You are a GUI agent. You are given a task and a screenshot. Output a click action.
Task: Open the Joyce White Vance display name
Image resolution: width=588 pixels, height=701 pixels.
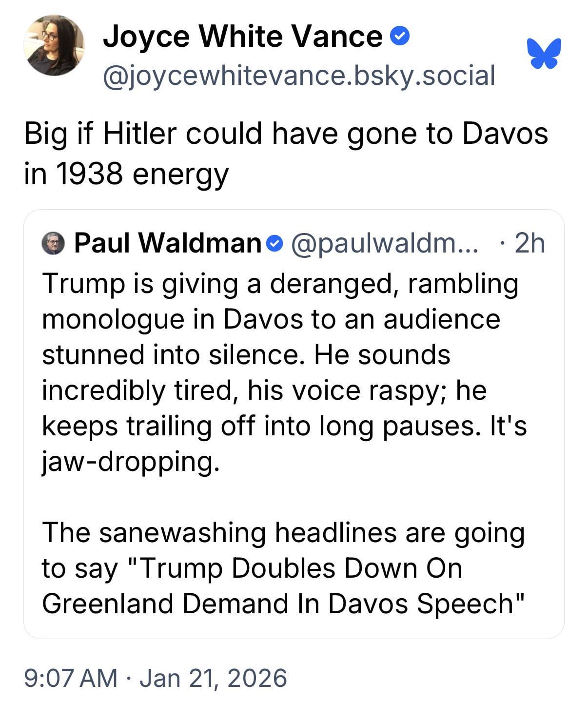pyautogui.click(x=242, y=37)
